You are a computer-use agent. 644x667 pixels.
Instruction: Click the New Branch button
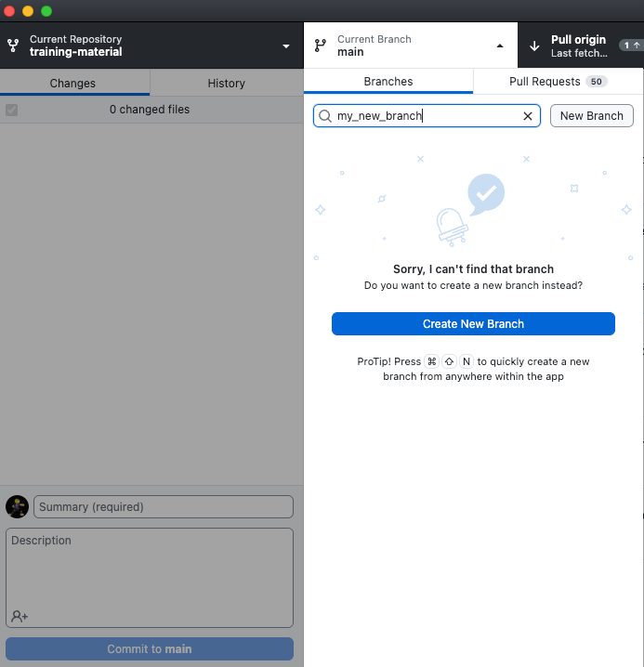coord(592,116)
